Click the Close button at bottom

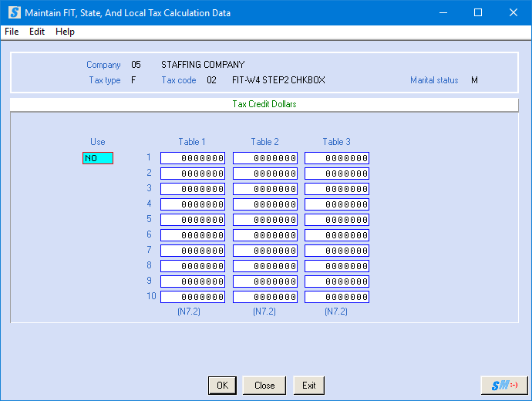pos(264,386)
